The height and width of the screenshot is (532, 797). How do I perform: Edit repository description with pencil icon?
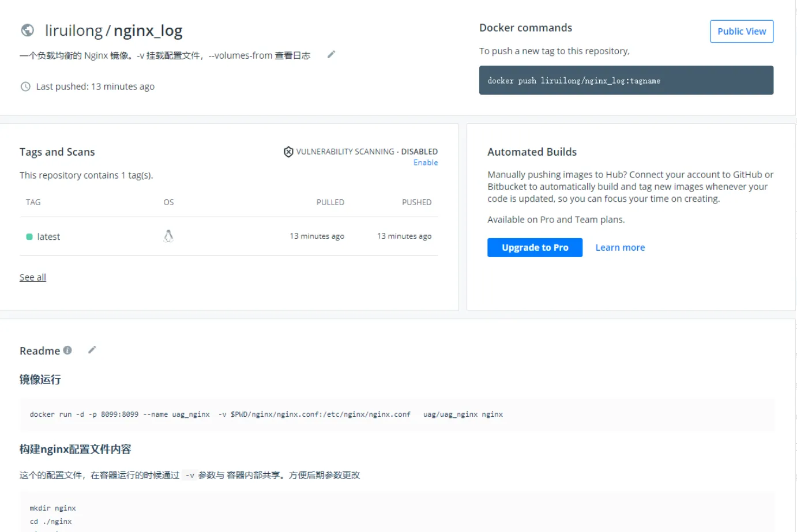tap(331, 54)
